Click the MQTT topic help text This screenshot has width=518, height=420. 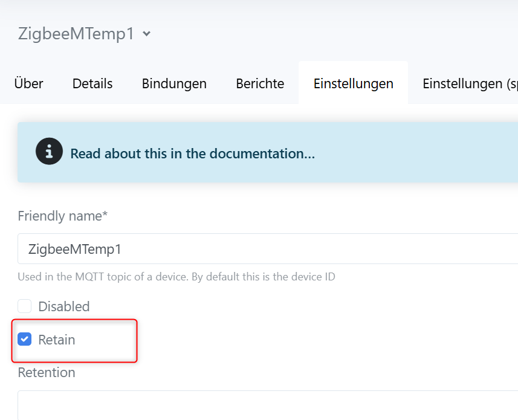176,277
